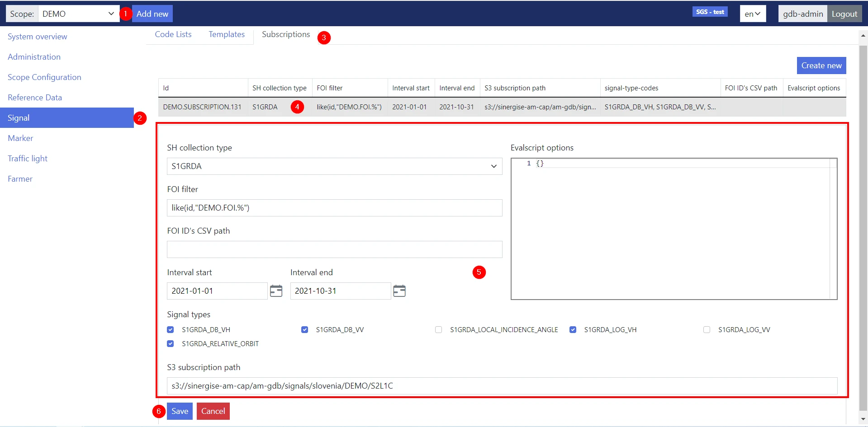Open the Interval end calendar picker
Screen dimensions: 868x427
pyautogui.click(x=399, y=291)
